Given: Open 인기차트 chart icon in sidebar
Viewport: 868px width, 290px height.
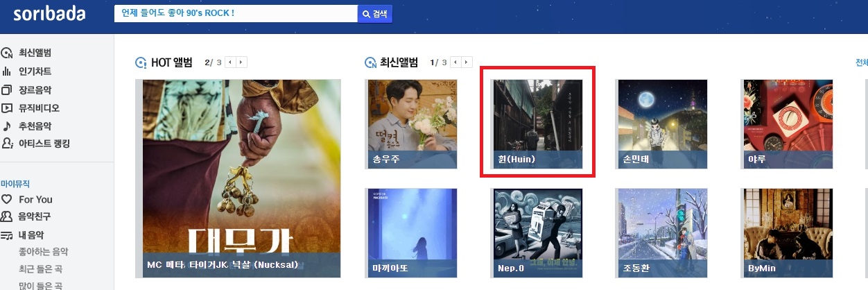Looking at the screenshot, I should (x=7, y=71).
